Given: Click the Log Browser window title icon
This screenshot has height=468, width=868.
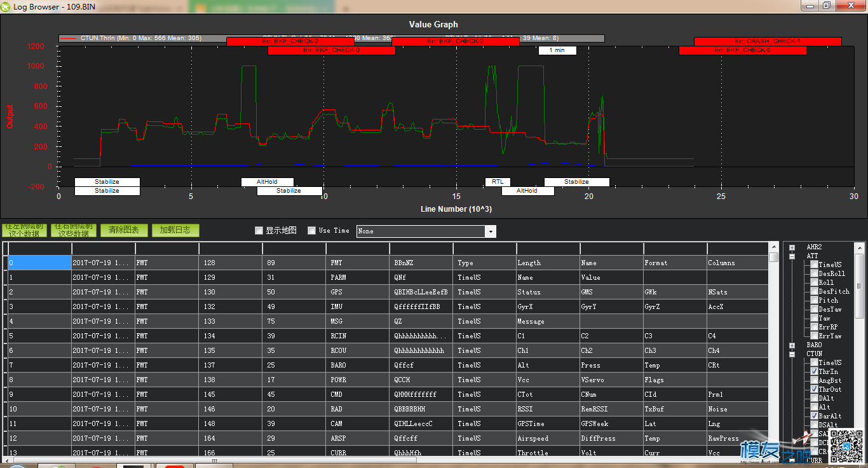Looking at the screenshot, I should (6, 6).
